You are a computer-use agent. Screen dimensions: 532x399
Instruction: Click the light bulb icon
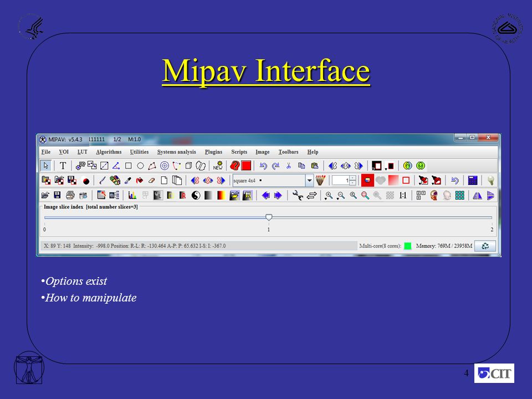[490, 180]
